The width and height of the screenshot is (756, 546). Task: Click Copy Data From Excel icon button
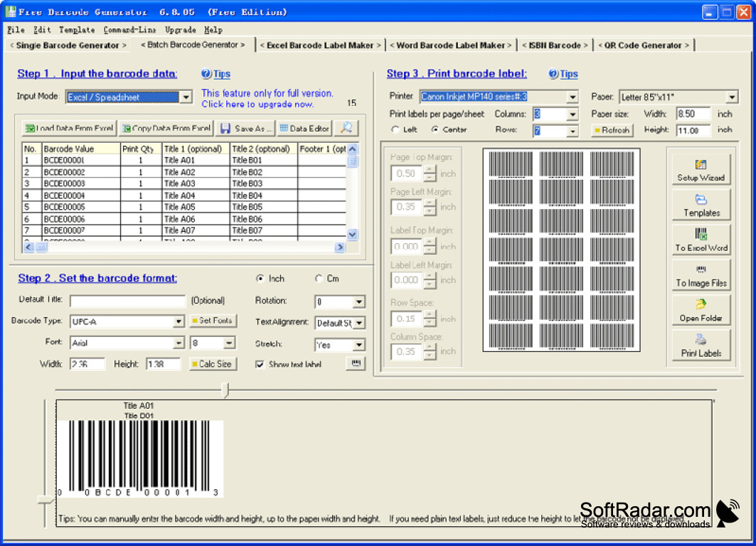click(x=166, y=128)
